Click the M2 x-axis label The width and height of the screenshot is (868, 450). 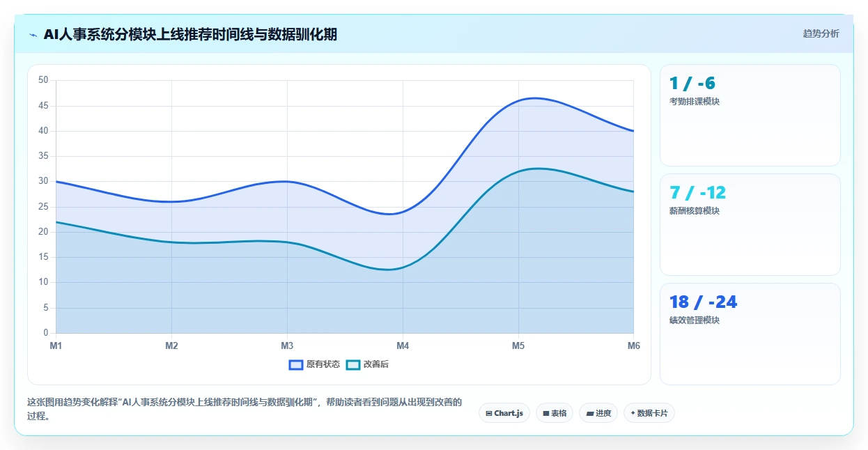[x=171, y=346]
